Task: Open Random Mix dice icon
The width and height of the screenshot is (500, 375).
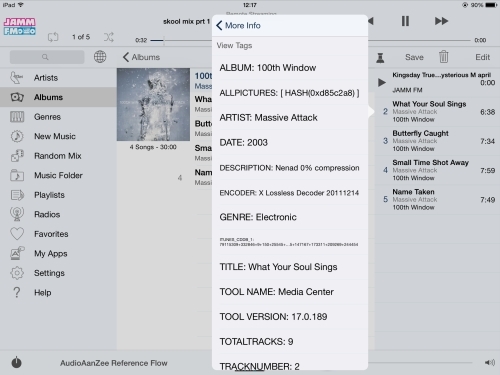Action: pos(17,156)
